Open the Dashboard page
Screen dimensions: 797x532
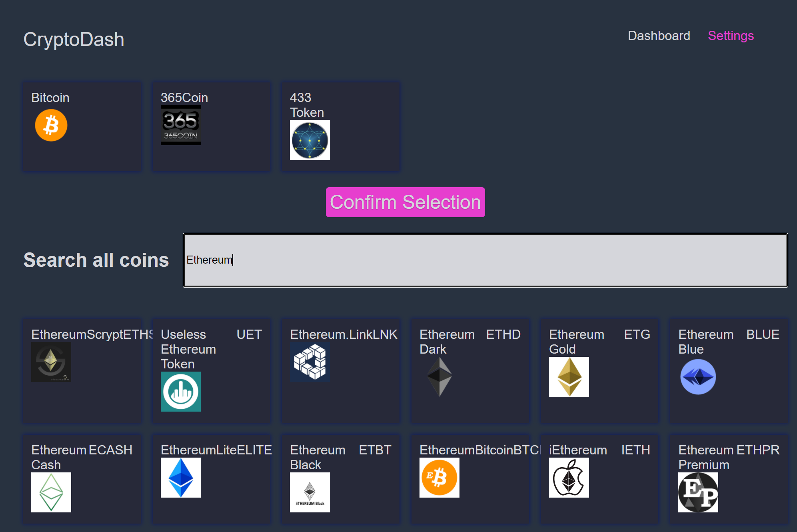659,36
